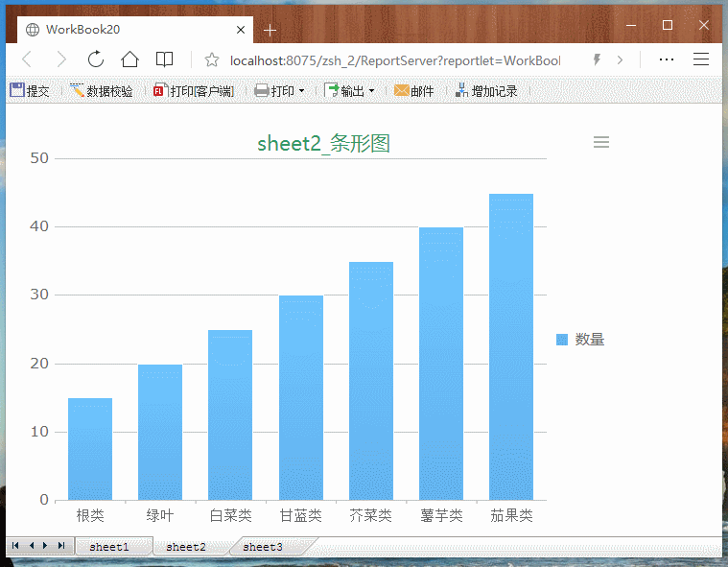Toggle the 数量 series legend item
The image size is (728, 567).
tap(580, 340)
